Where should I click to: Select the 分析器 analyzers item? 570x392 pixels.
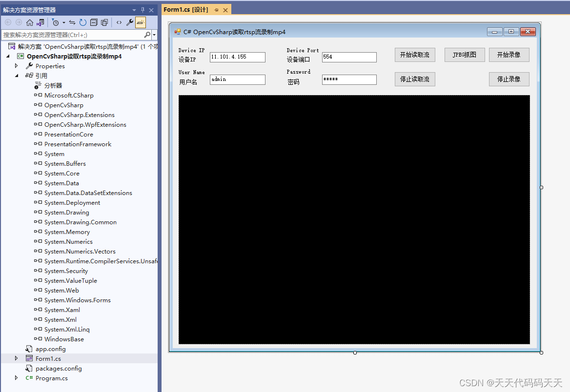pos(53,85)
